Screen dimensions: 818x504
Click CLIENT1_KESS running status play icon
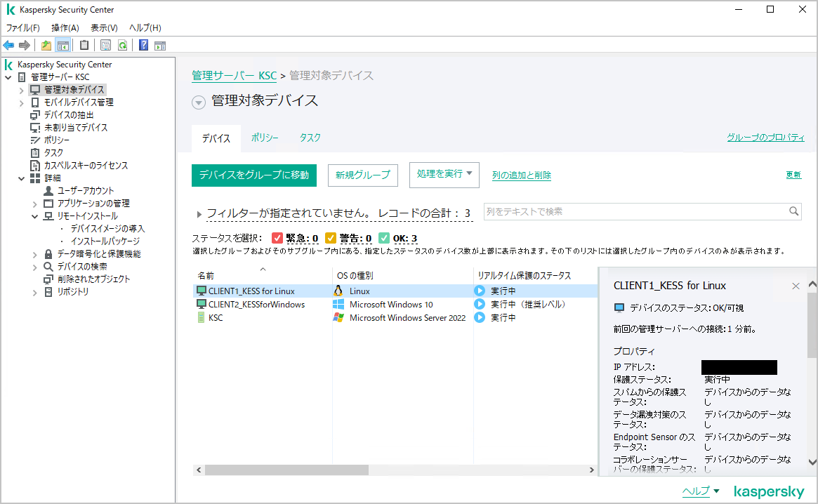(x=480, y=291)
